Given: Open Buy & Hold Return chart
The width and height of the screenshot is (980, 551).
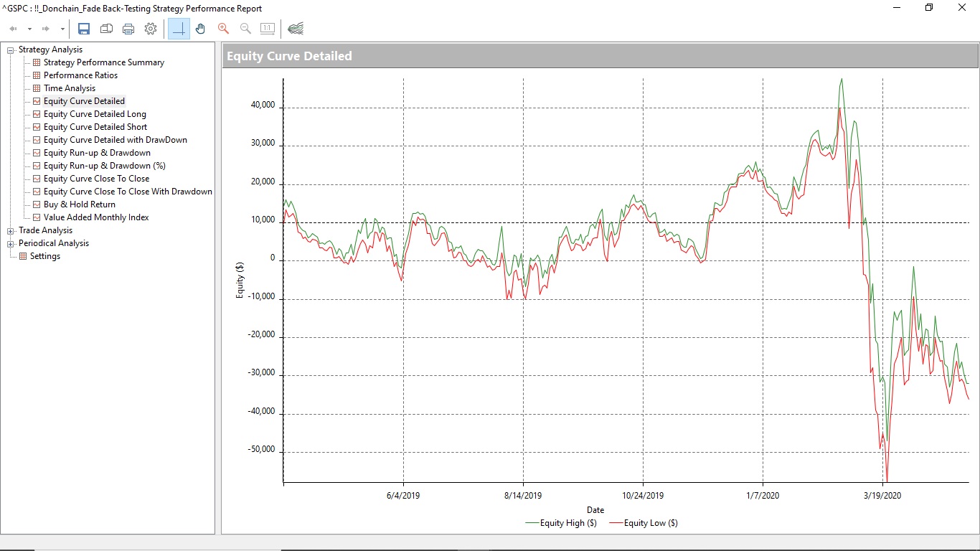Looking at the screenshot, I should (79, 204).
